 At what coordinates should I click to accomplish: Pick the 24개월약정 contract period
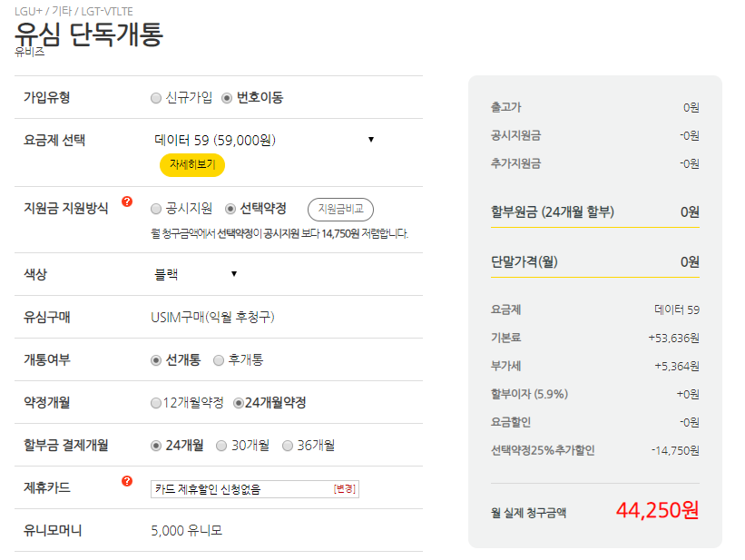pyautogui.click(x=239, y=403)
